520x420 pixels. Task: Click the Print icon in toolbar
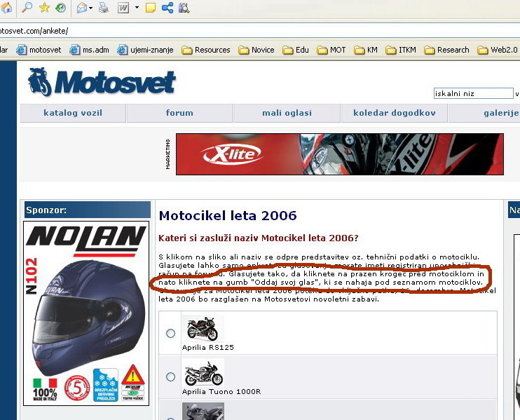coord(104,8)
